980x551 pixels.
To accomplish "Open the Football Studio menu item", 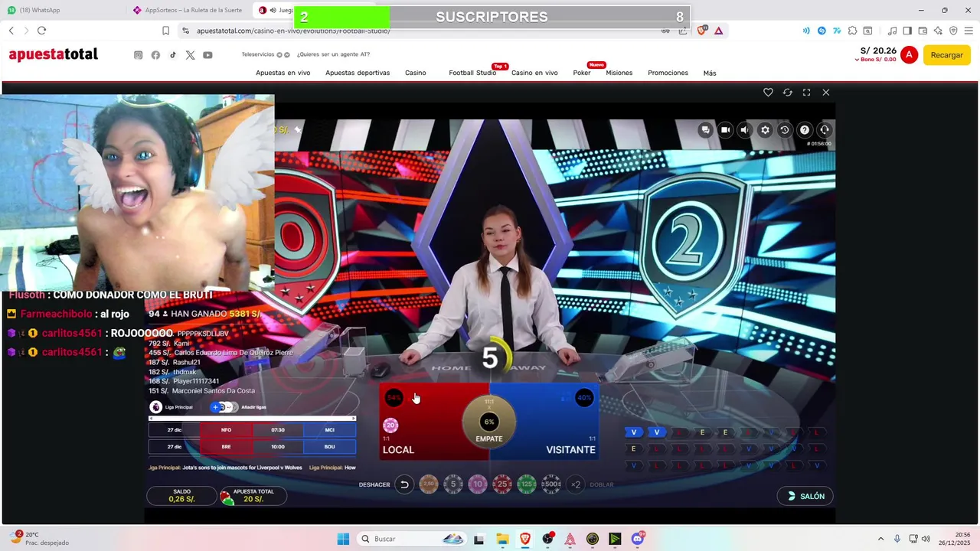I will click(x=472, y=73).
